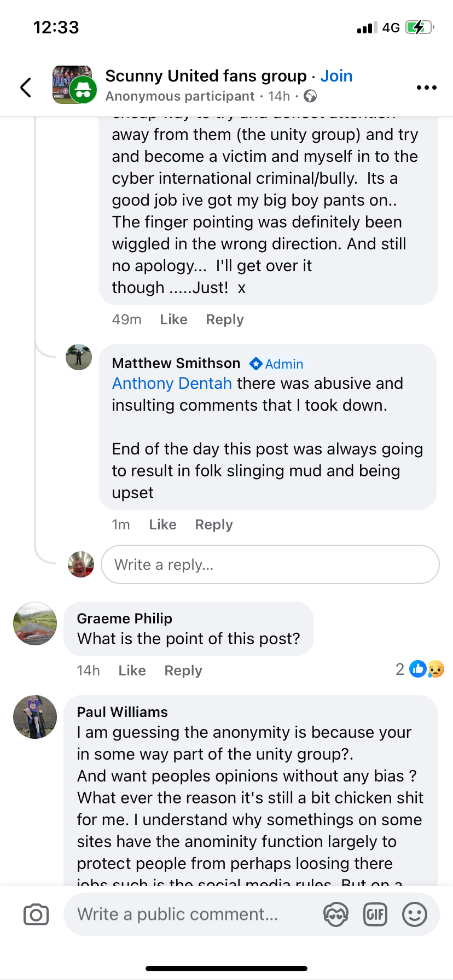Viewport: 453px width, 980px height.
Task: Join the Scunny United fans group
Action: point(336,76)
